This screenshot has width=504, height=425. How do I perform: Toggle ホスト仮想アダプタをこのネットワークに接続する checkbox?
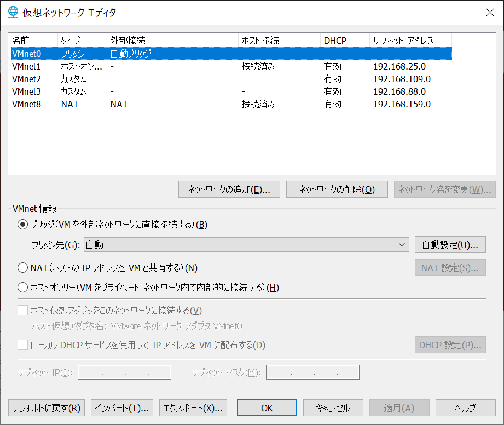pyautogui.click(x=22, y=311)
